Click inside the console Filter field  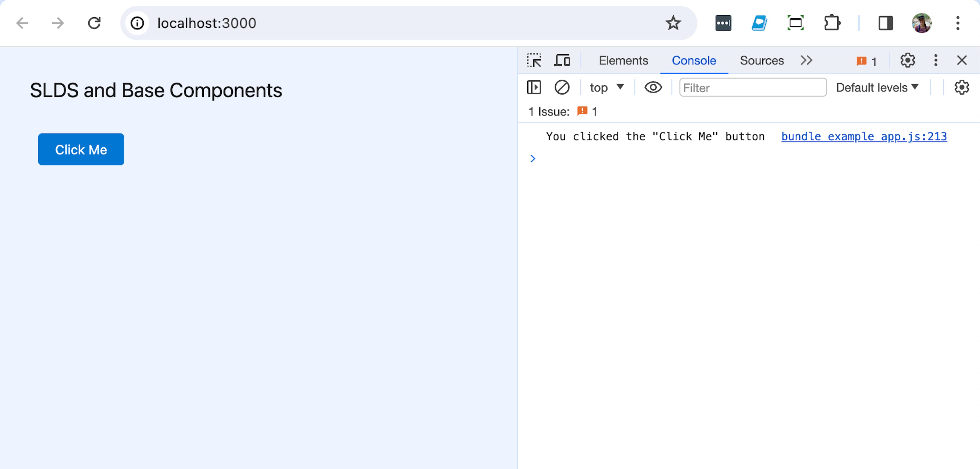pyautogui.click(x=752, y=88)
